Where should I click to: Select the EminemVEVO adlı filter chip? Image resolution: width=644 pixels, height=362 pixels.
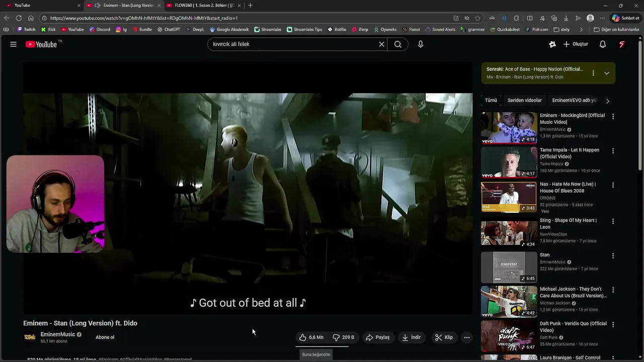point(575,101)
